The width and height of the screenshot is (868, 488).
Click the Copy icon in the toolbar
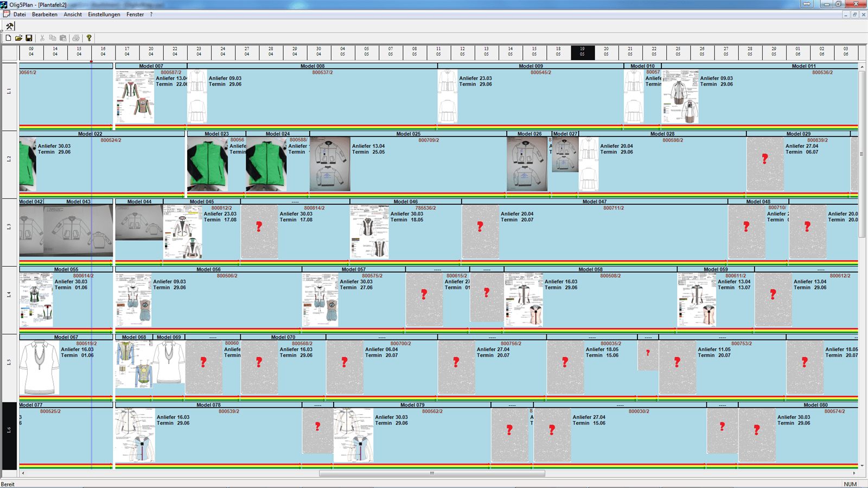pyautogui.click(x=53, y=38)
